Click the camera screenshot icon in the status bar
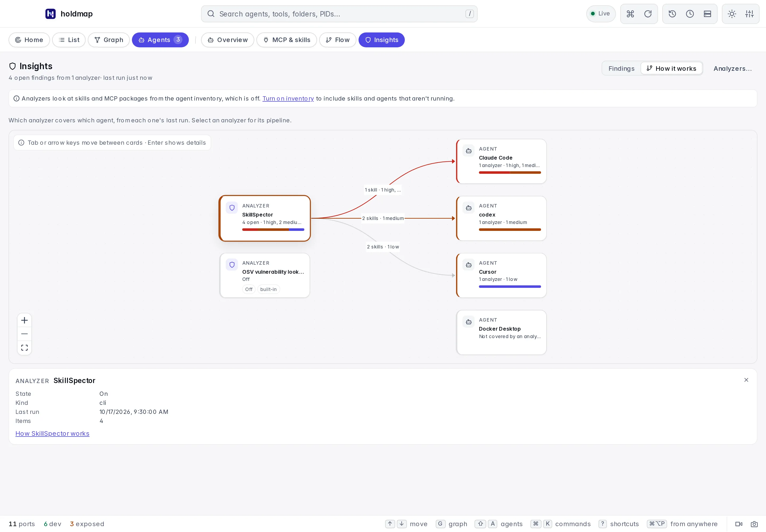 click(754, 524)
